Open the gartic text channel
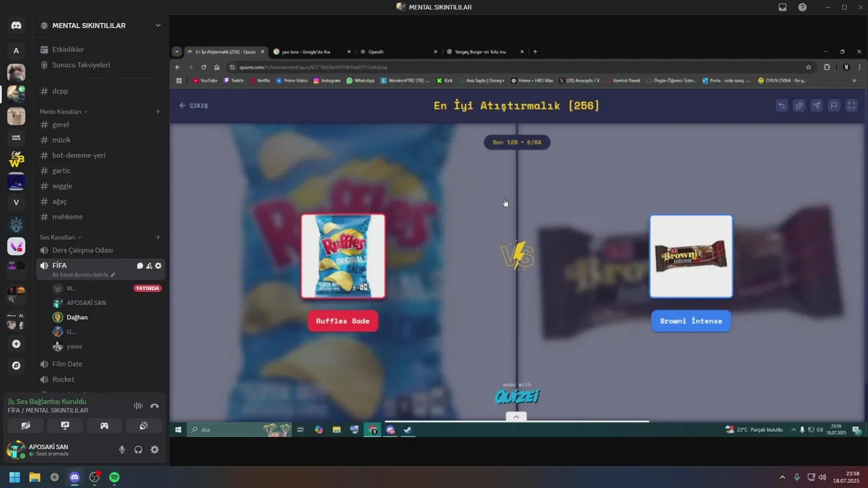Viewport: 868px width, 488px height. pos(100,171)
